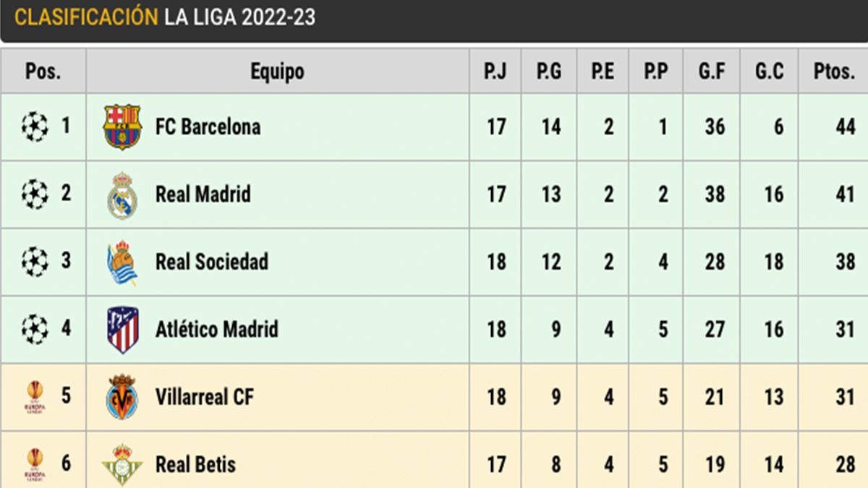Click the Clasificación La Liga 2022-23 title
868x488 pixels.
pos(165,17)
